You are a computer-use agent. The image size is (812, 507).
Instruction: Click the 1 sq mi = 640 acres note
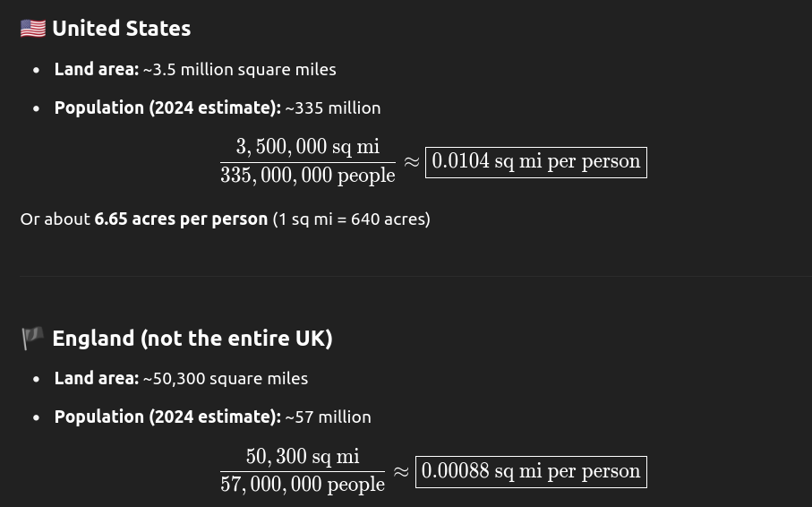pos(351,219)
